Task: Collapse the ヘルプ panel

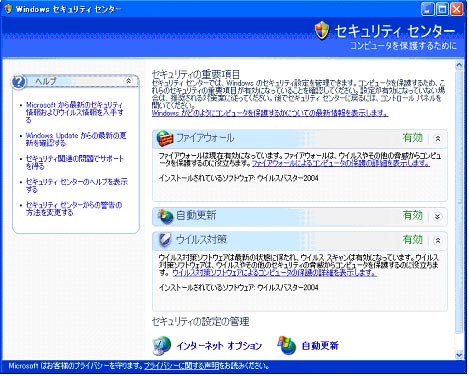Action: (x=128, y=81)
